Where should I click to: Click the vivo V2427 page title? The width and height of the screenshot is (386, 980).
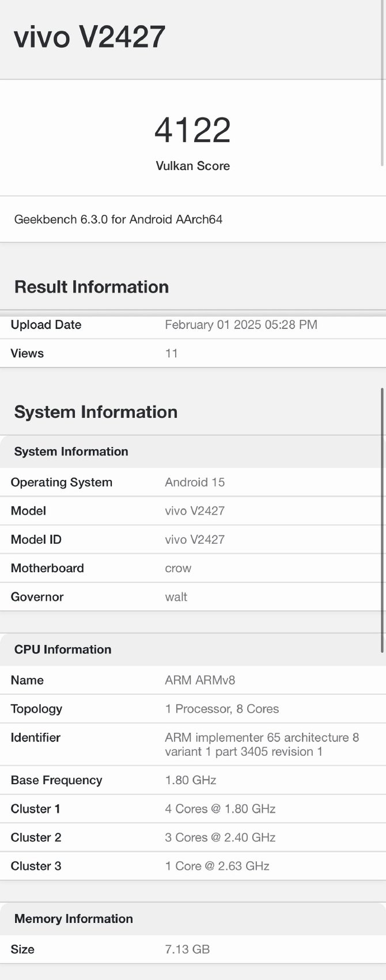pyautogui.click(x=90, y=36)
